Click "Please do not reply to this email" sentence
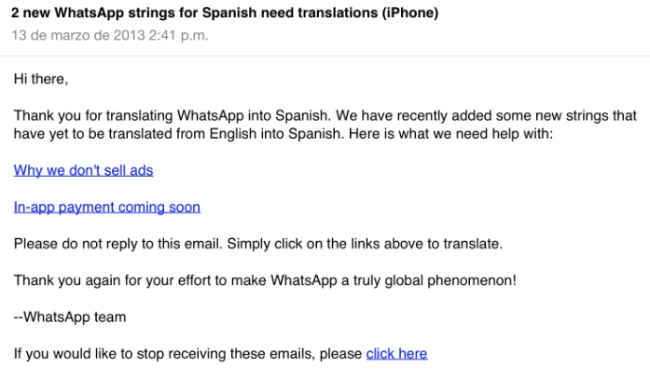This screenshot has height=380, width=650. (x=118, y=244)
